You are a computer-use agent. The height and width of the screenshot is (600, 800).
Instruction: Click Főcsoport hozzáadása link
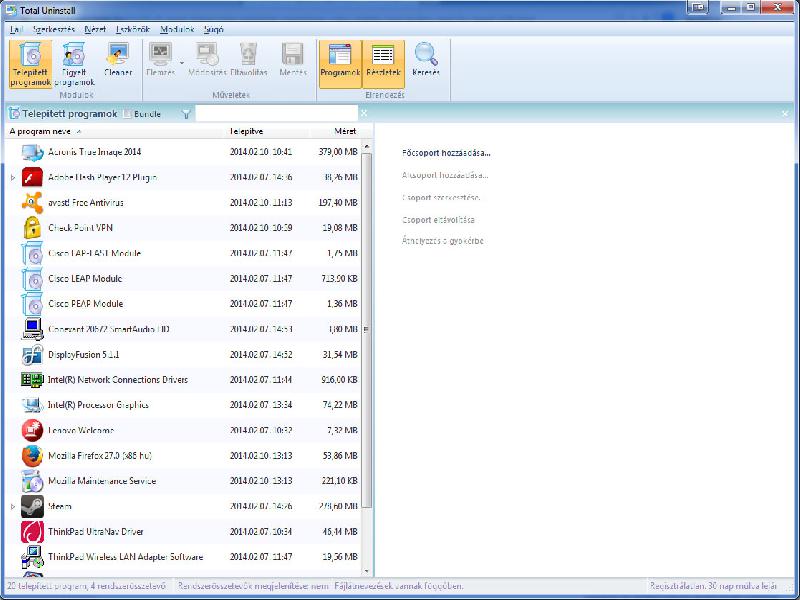point(446,153)
